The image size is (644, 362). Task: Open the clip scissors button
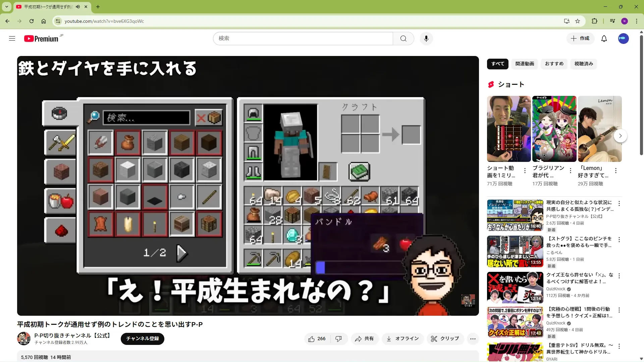coord(445,339)
